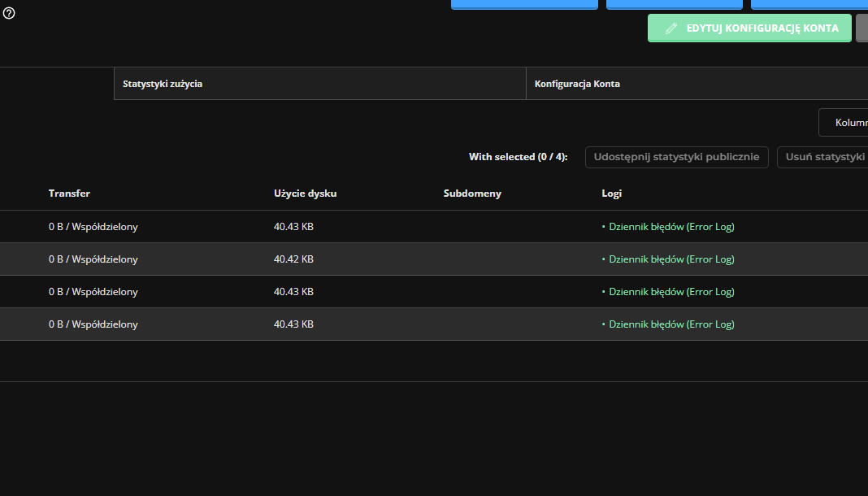Click the gray button beside Edytuj Konfigurację Konta

click(x=862, y=28)
